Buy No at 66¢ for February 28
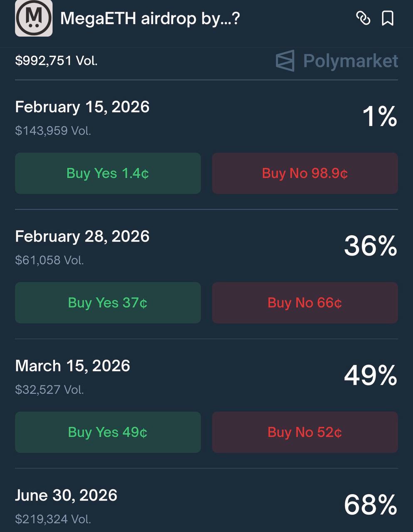This screenshot has height=532, width=413. pyautogui.click(x=305, y=303)
